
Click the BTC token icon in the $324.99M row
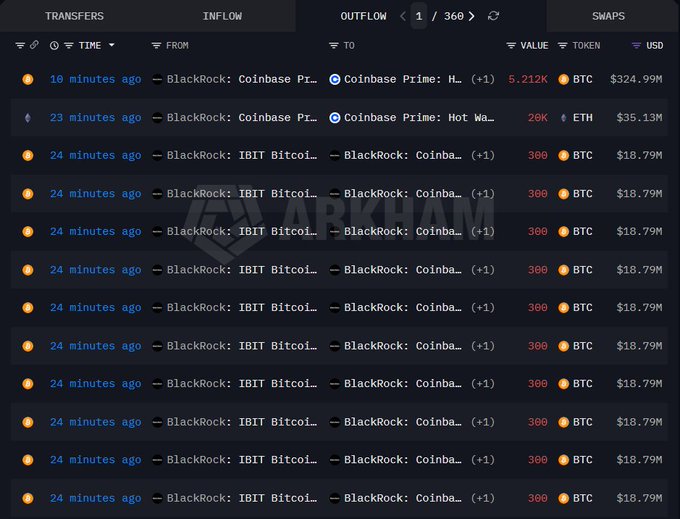(563, 79)
